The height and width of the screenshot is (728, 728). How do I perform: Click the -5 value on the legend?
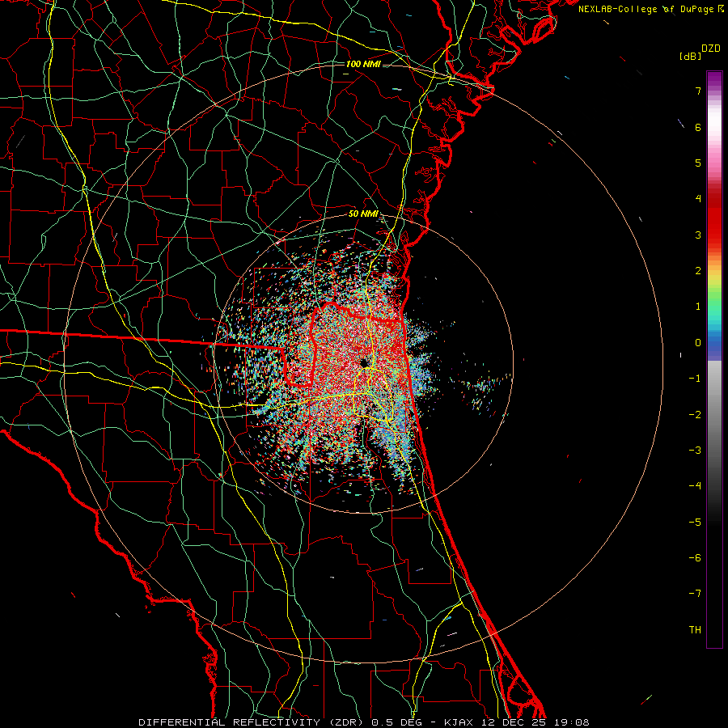(695, 523)
